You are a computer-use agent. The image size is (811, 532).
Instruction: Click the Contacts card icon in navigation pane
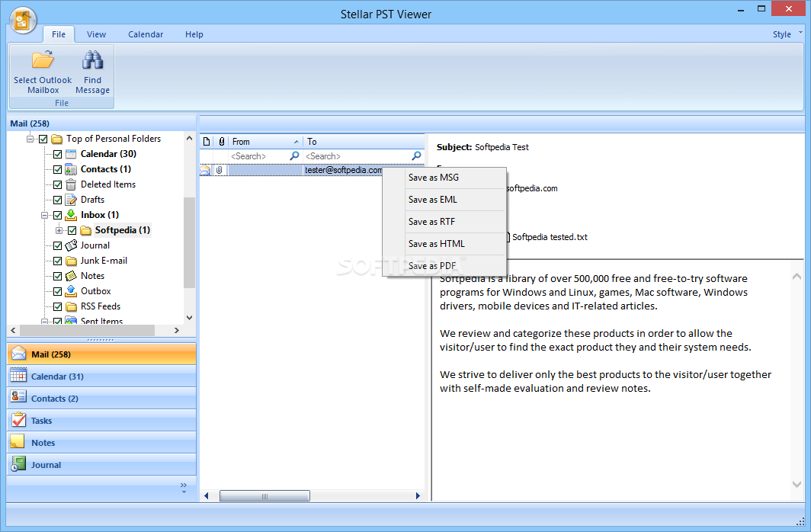pyautogui.click(x=18, y=398)
